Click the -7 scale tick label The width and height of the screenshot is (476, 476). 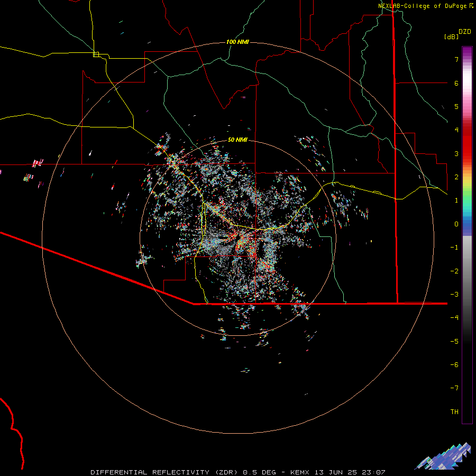pos(454,388)
